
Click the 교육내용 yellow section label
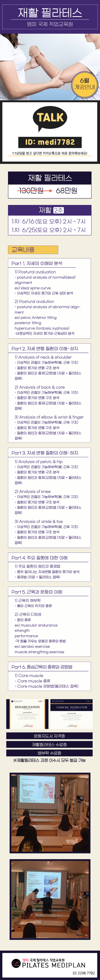33,250
